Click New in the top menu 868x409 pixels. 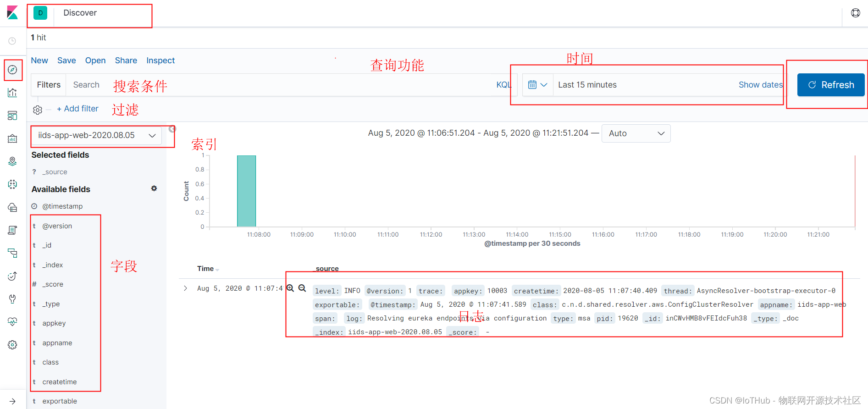(39, 61)
